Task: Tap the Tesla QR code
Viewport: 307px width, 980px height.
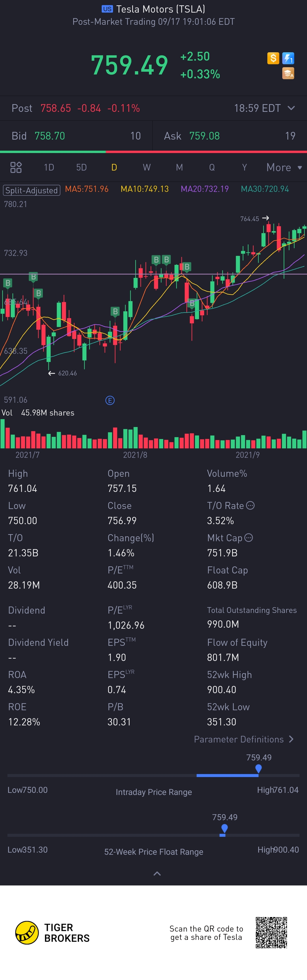Action: point(271,932)
